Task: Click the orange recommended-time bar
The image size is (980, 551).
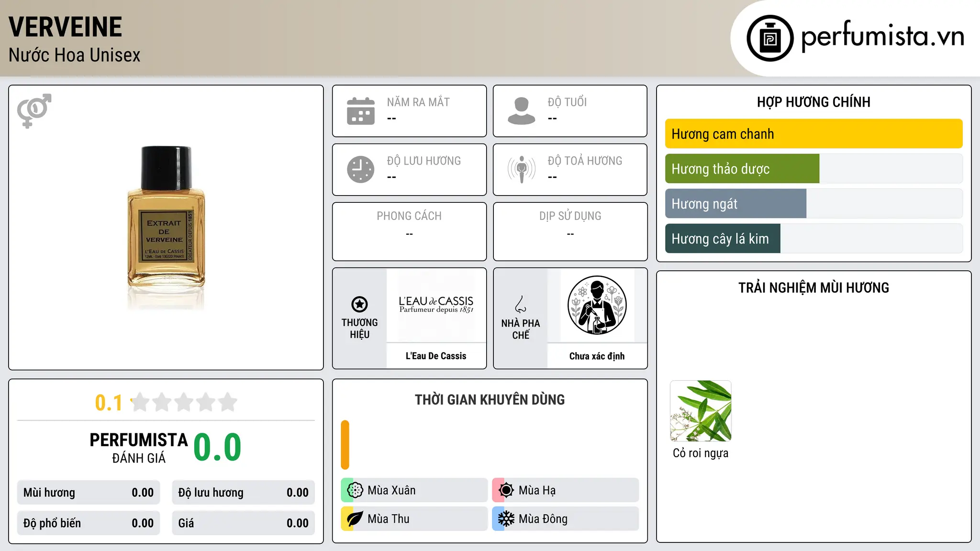Action: click(345, 445)
